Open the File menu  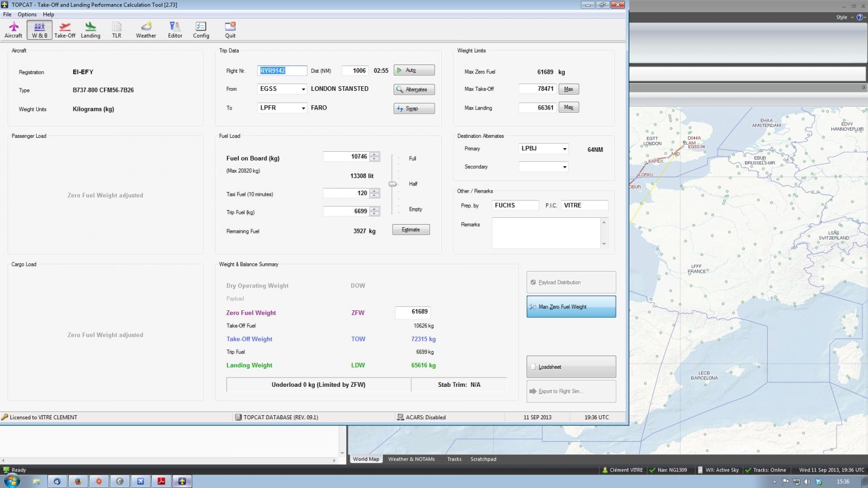click(x=7, y=14)
